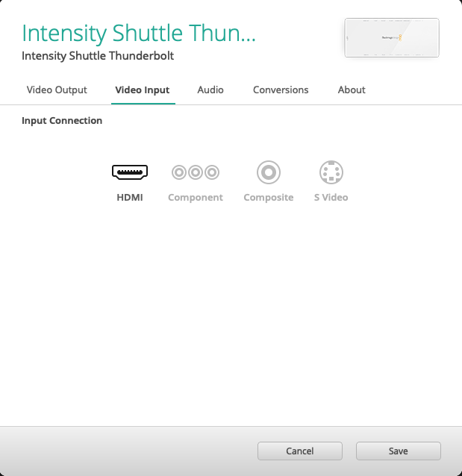Select the Composite RCA connector icon
This screenshot has width=462, height=476.
click(269, 172)
